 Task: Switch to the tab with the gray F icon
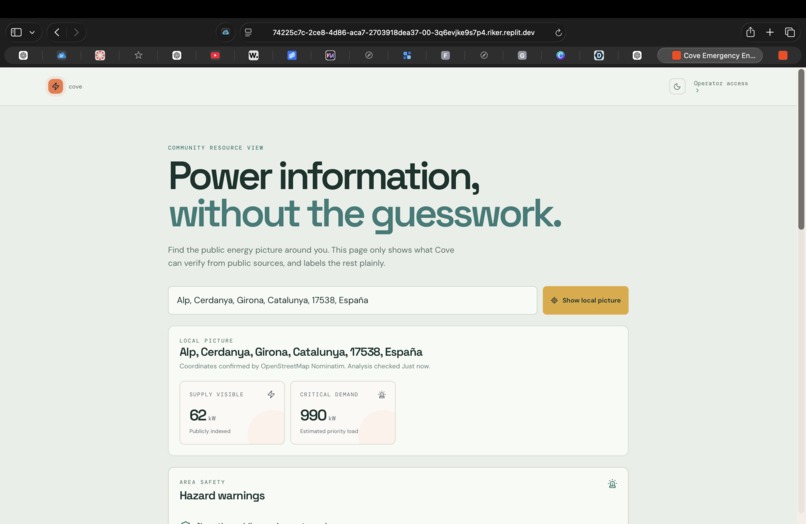[x=446, y=56]
